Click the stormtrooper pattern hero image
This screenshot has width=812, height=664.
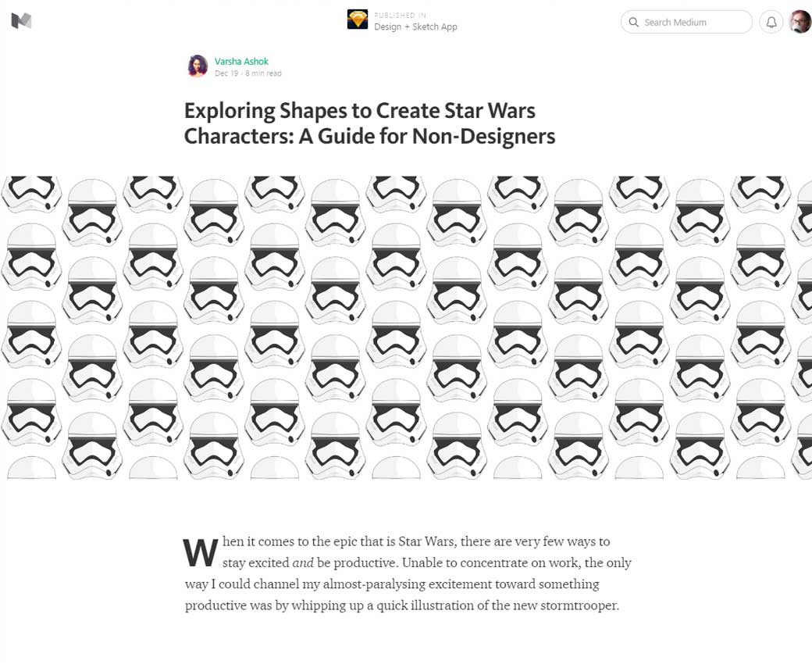tap(406, 327)
